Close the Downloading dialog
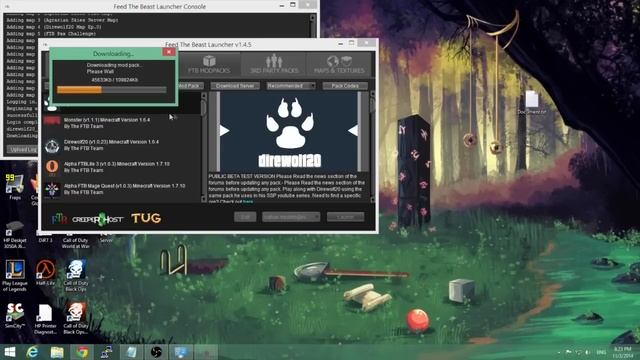640x360 pixels. pos(169,52)
